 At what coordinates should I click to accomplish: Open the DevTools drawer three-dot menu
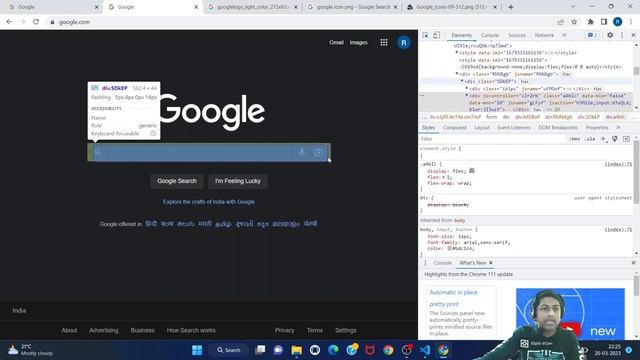tap(425, 263)
